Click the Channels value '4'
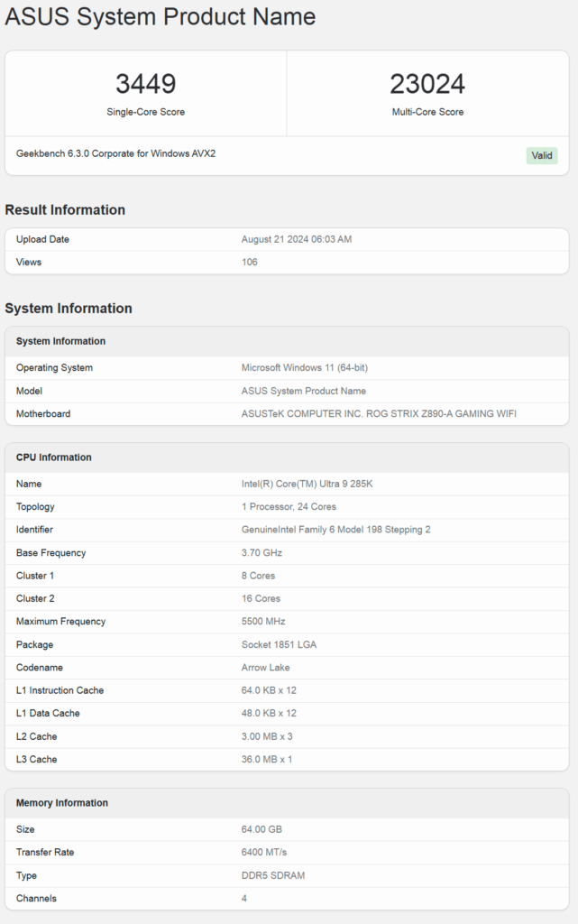Screen dimensions: 578x924 point(243,899)
